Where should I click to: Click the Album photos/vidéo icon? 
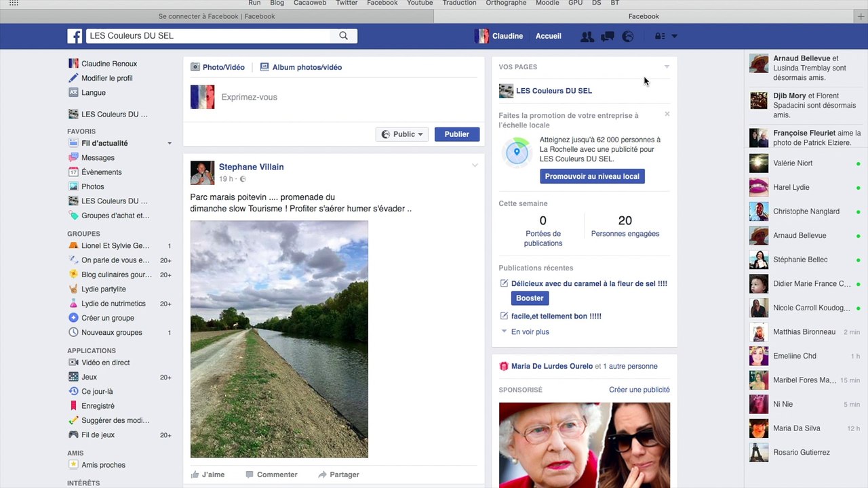[264, 67]
